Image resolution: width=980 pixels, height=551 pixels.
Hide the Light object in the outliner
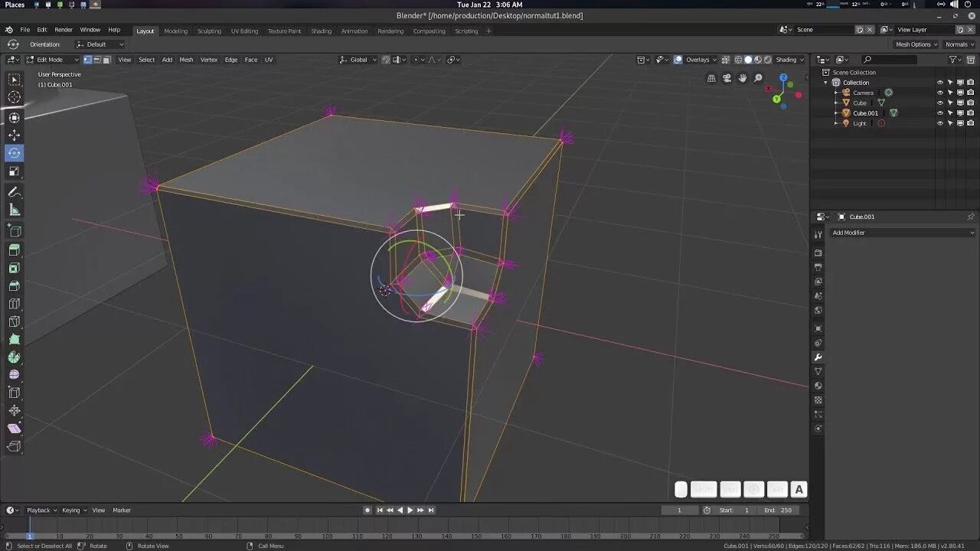tap(940, 123)
